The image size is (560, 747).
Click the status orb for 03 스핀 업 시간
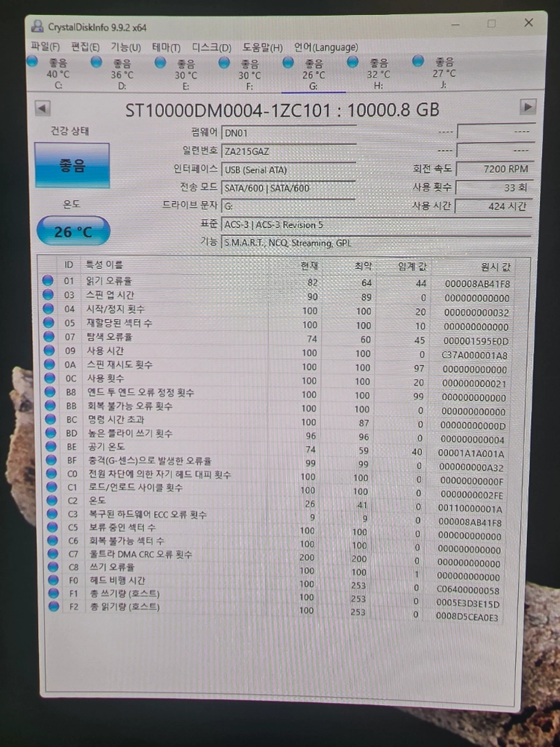coord(48,294)
